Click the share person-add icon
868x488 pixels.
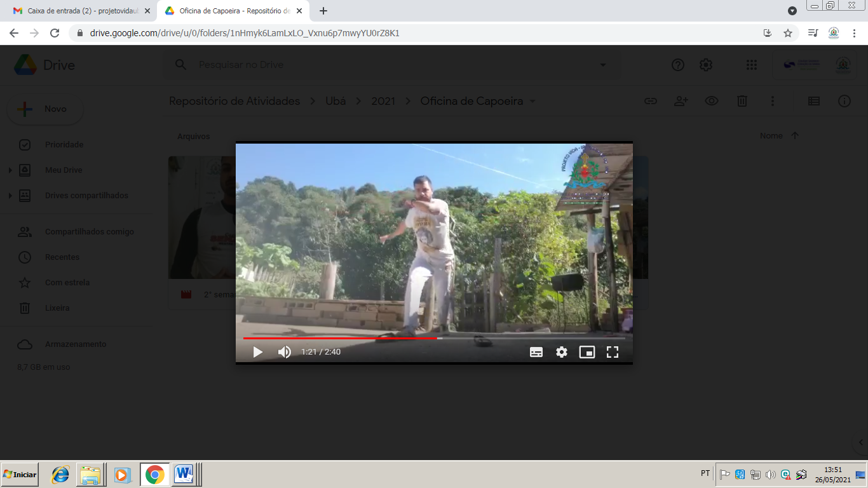tap(681, 101)
